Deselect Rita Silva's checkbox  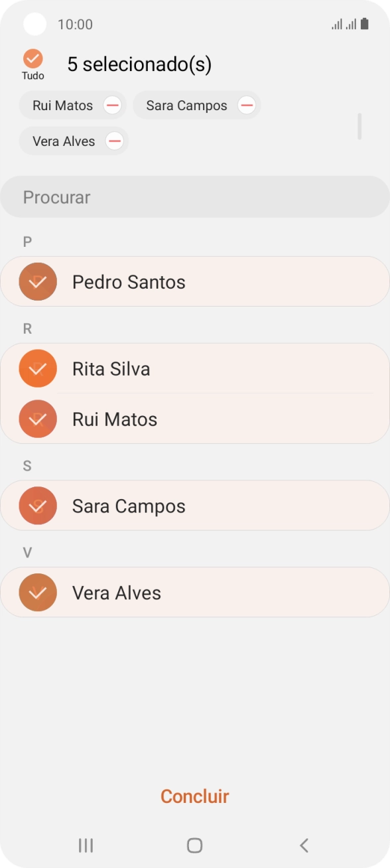[x=38, y=368]
